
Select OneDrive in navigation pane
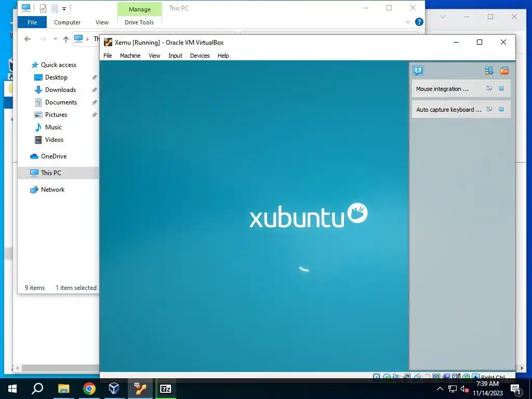[54, 156]
